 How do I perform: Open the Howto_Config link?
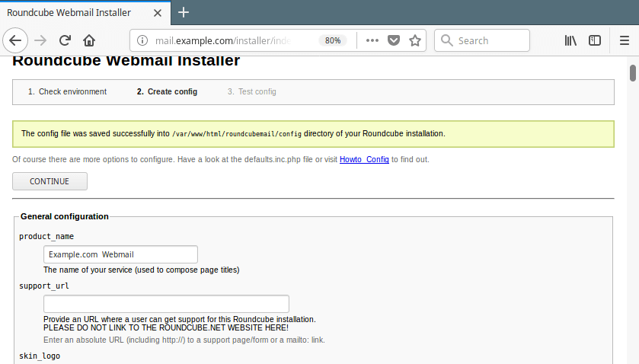point(364,159)
